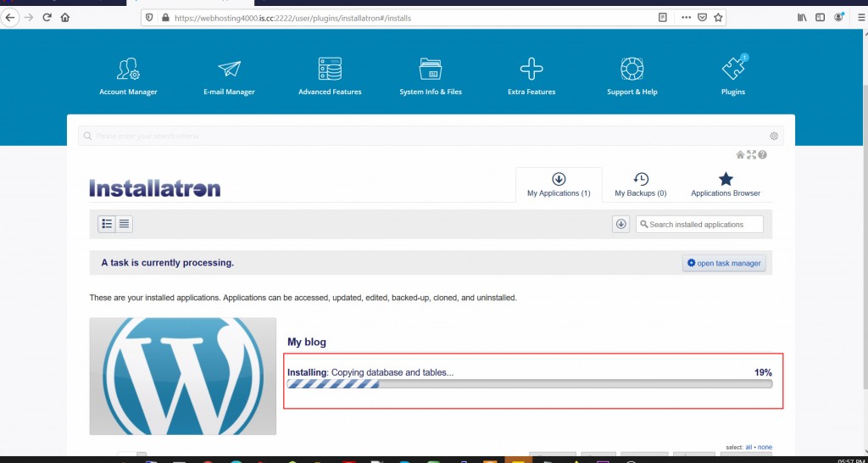
Task: Open Support & Help lifebuoy icon
Action: point(632,70)
